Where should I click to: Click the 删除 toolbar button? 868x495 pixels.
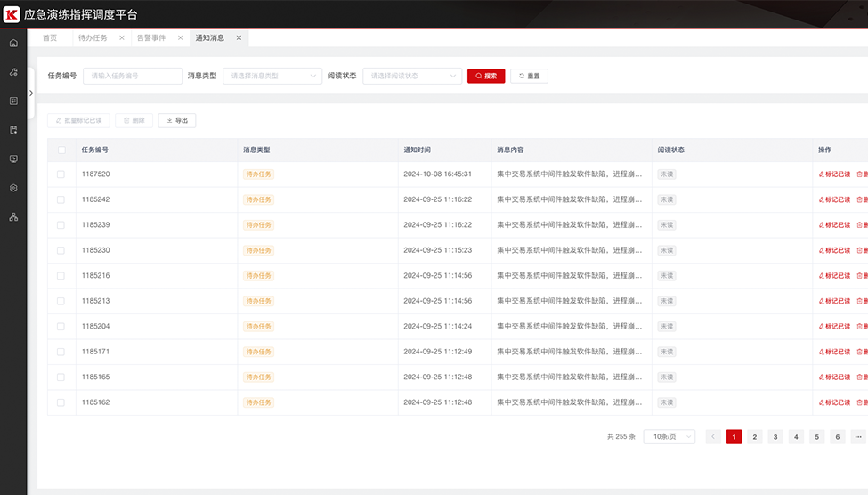tap(134, 120)
